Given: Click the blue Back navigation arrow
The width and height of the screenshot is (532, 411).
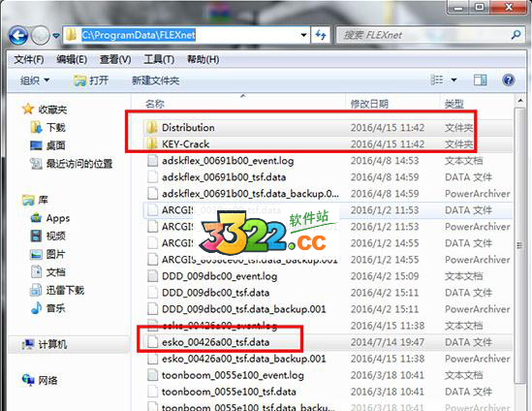Looking at the screenshot, I should 18,35.
